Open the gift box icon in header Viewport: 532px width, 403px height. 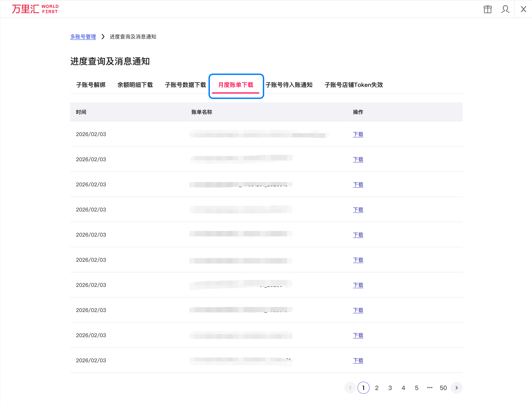(487, 9)
